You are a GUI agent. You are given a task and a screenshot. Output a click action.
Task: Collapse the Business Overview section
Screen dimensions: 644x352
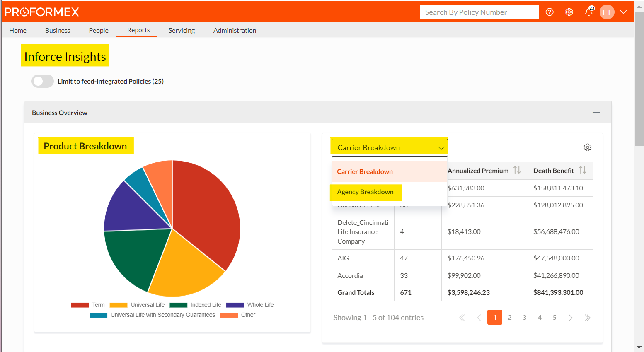tap(596, 112)
